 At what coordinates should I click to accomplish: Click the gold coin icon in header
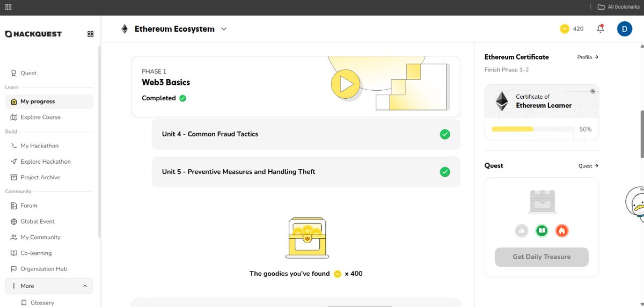(564, 29)
